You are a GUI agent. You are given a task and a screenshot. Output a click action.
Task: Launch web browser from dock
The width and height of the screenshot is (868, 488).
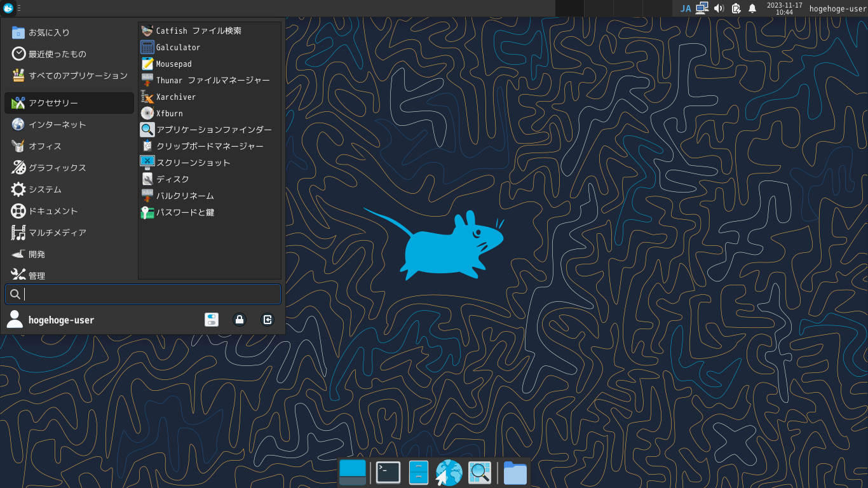click(449, 473)
